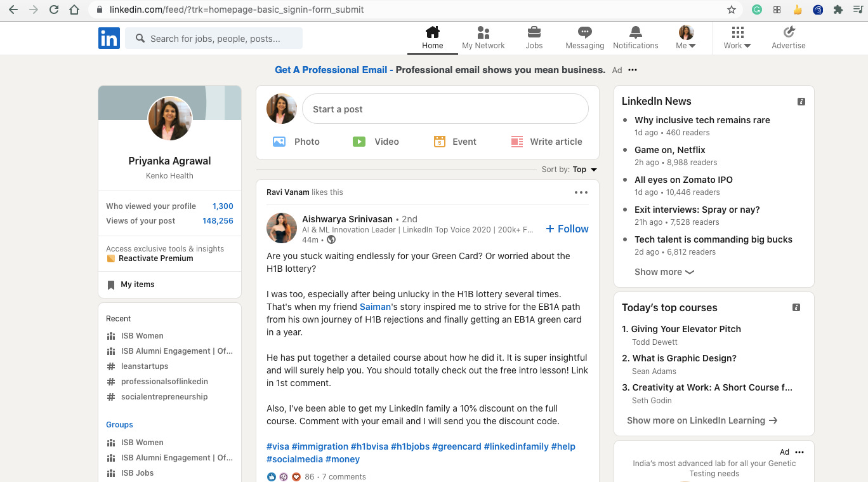
Task: Reload the page with the refresh icon
Action: pos(54,10)
